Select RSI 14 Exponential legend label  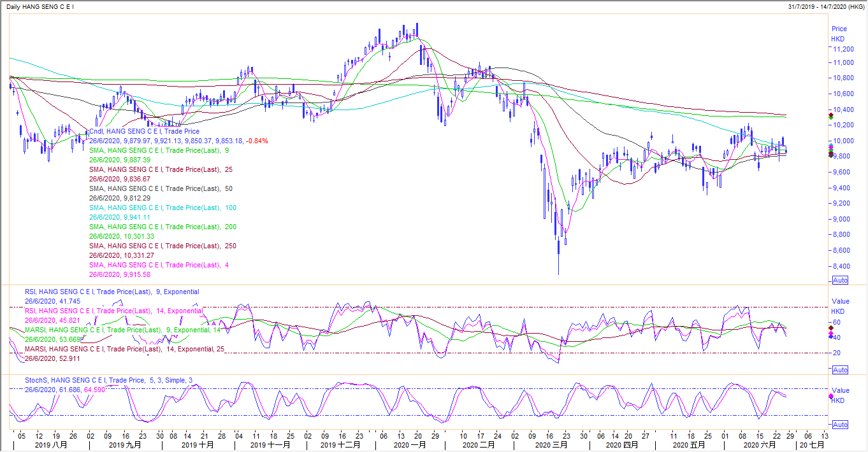pyautogui.click(x=114, y=311)
